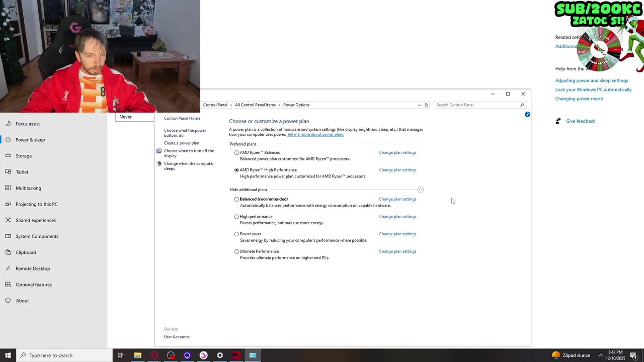Open About in Settings sidebar
The height and width of the screenshot is (362, 644).
53,301
